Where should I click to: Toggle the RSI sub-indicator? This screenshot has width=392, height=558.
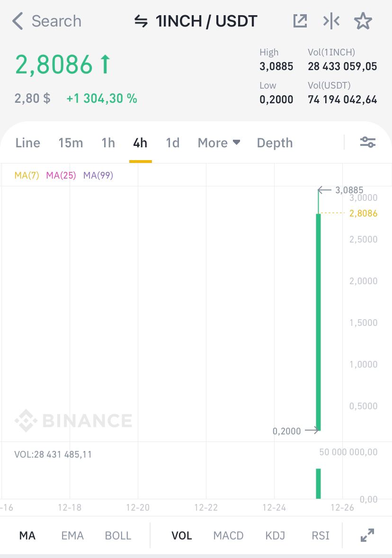coord(321,536)
